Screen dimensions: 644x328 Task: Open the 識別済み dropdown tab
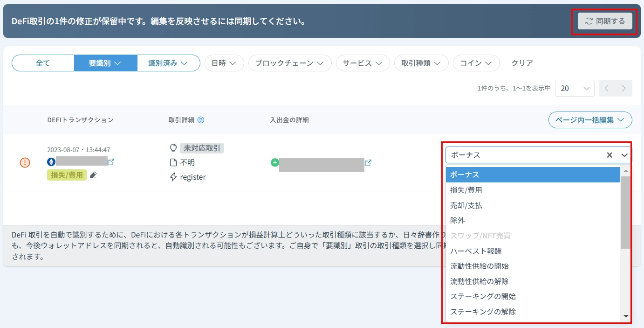point(168,63)
